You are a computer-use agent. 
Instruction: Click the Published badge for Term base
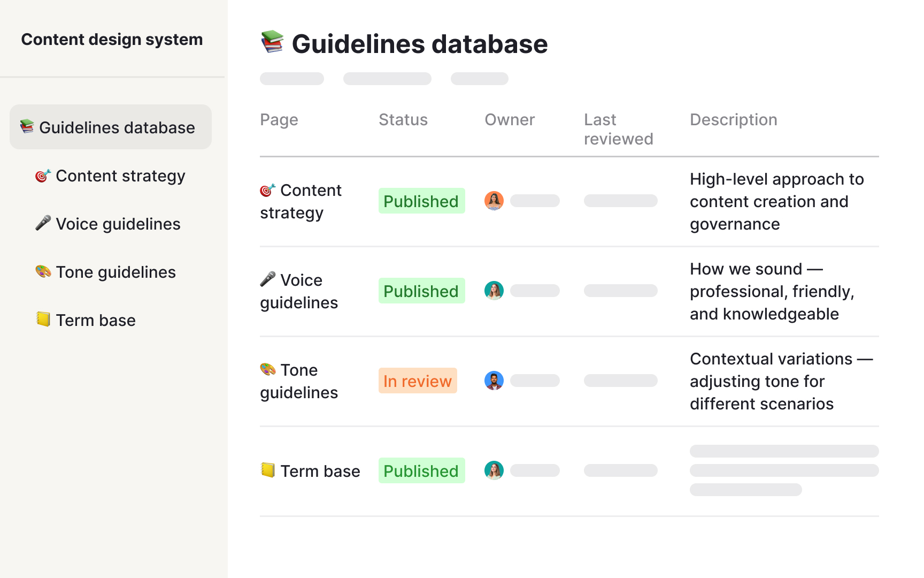point(421,470)
